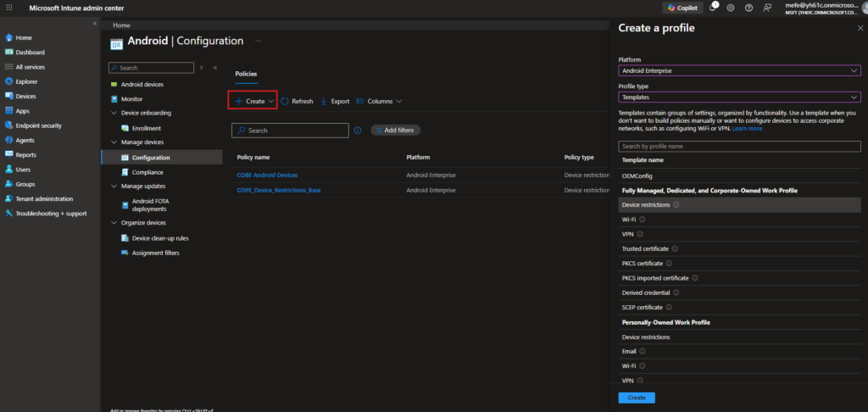Click info icon next to Device restrictions
The image size is (868, 412).
click(x=676, y=205)
